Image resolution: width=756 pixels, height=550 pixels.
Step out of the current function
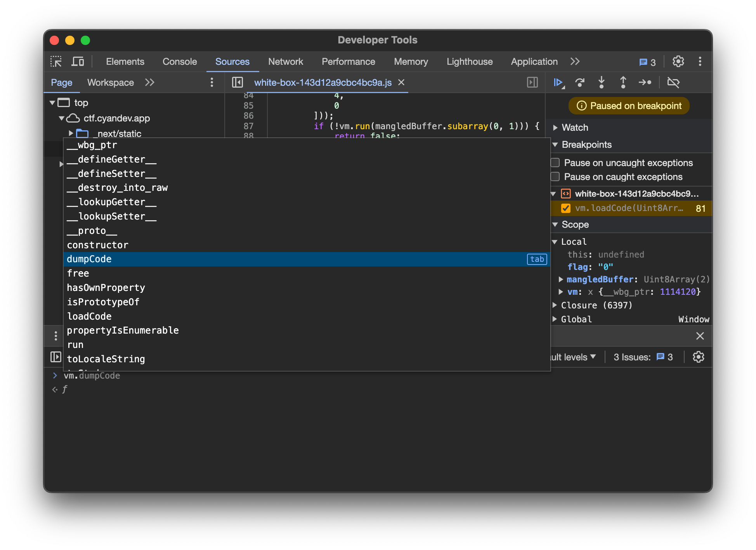pyautogui.click(x=623, y=82)
